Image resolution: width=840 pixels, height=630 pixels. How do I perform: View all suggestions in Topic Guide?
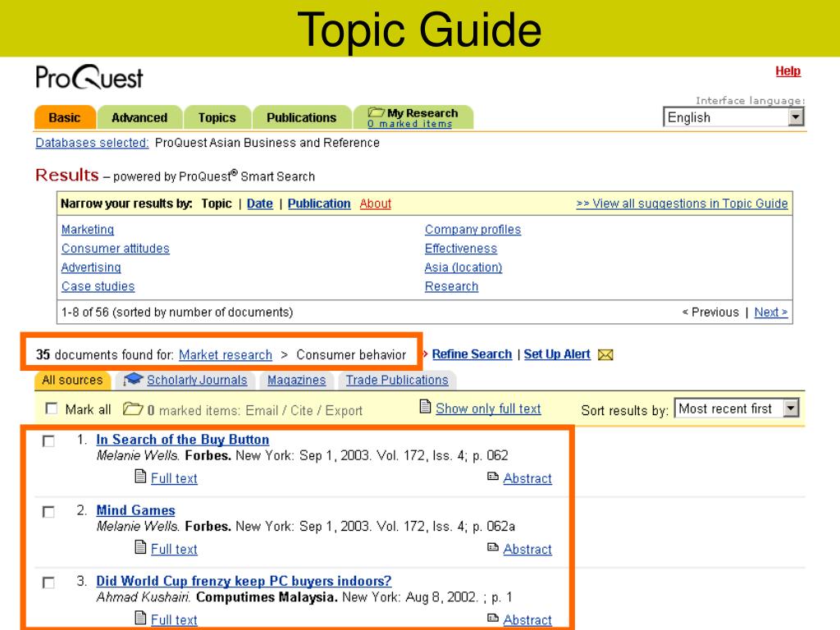[682, 203]
